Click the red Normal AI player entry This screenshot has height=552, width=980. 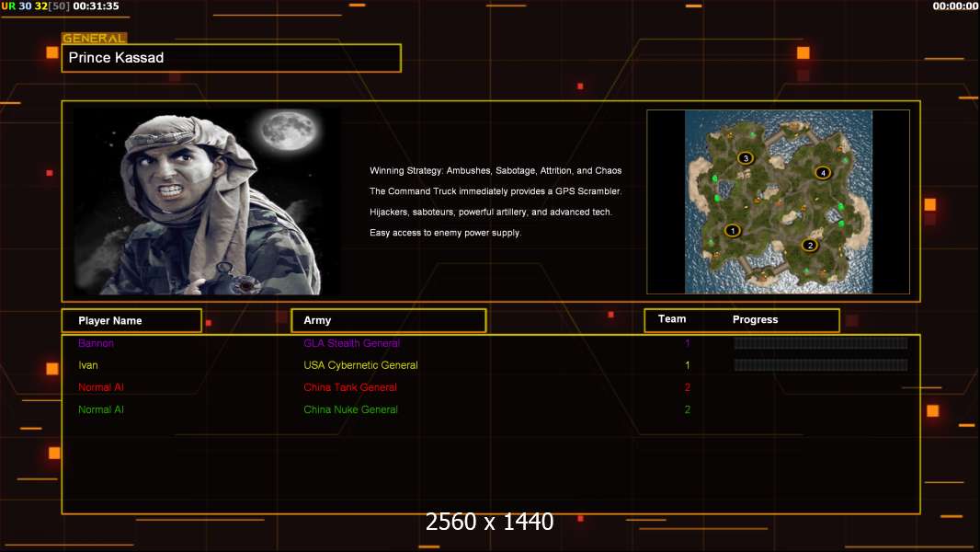[x=101, y=387]
